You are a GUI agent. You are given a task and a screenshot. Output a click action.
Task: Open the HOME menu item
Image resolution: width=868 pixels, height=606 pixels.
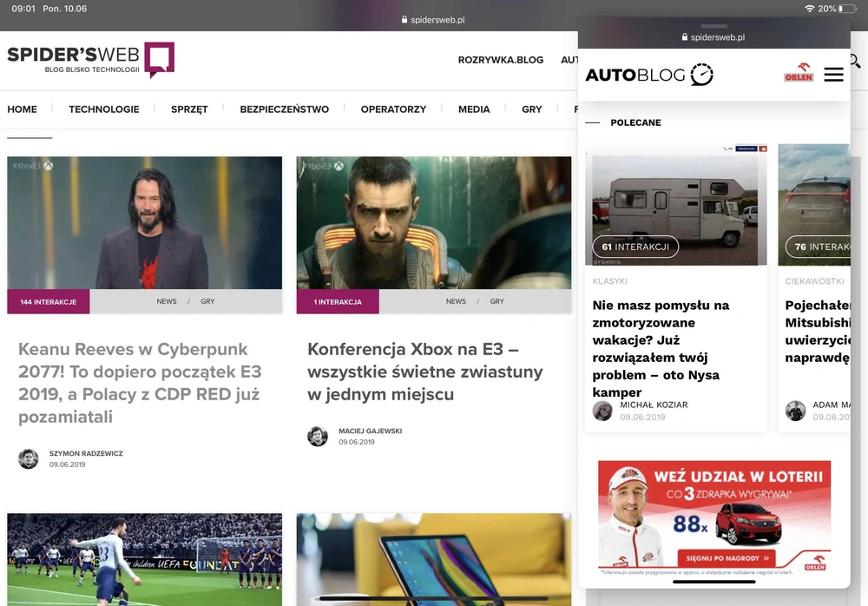[x=23, y=109]
